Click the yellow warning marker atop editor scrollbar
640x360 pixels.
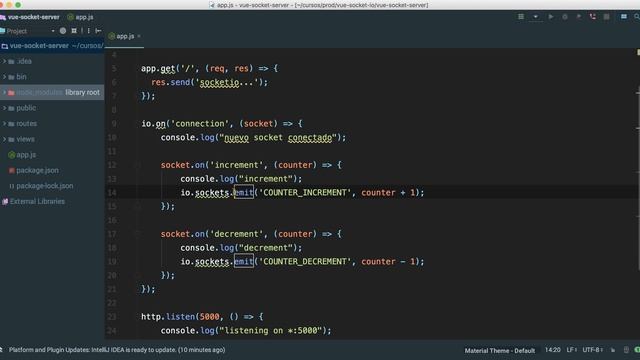[638, 52]
